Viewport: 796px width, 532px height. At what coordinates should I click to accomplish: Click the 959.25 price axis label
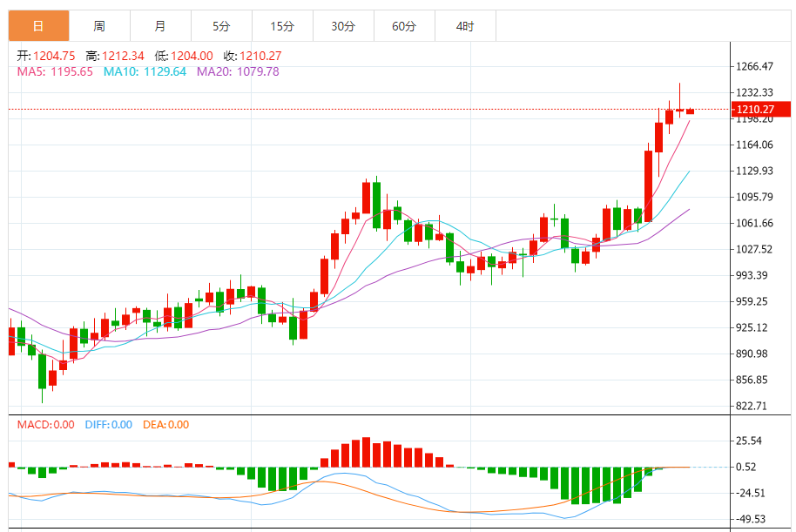[x=752, y=301]
